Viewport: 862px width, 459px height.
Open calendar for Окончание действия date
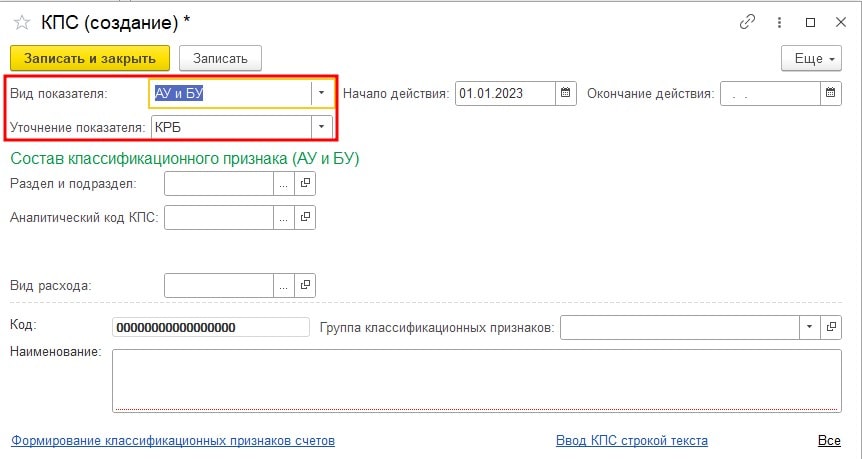click(831, 94)
